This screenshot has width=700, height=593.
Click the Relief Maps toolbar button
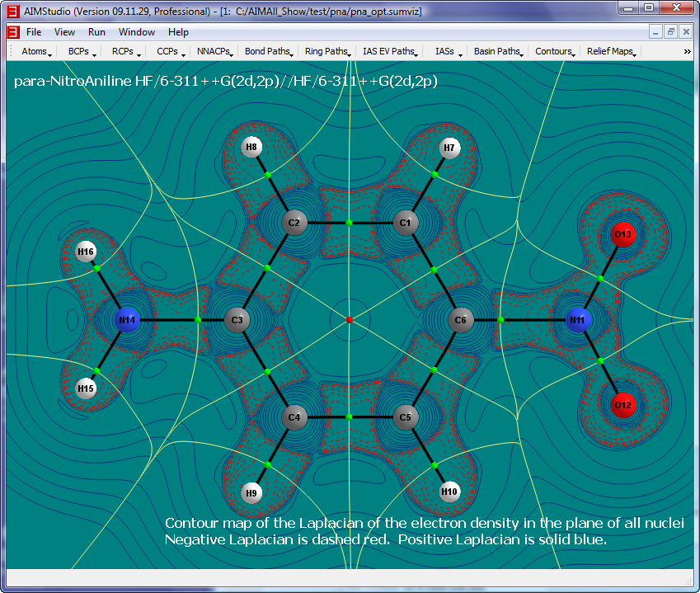(611, 51)
